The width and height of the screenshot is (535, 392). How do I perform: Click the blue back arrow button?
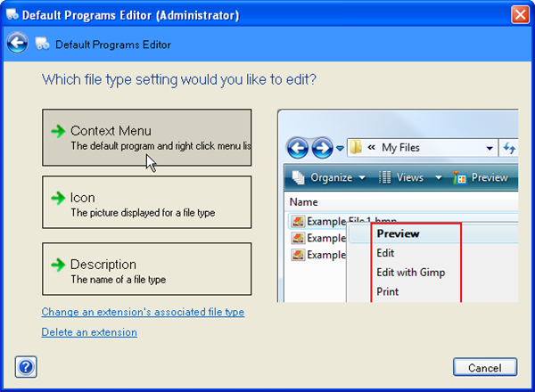point(17,44)
